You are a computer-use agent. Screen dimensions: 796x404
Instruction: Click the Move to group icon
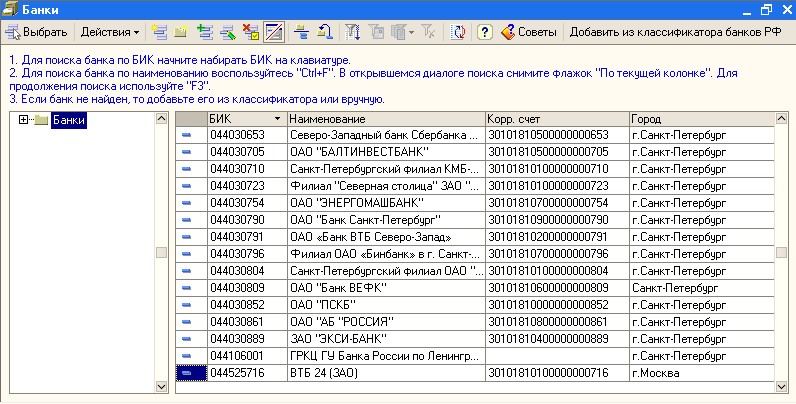302,32
